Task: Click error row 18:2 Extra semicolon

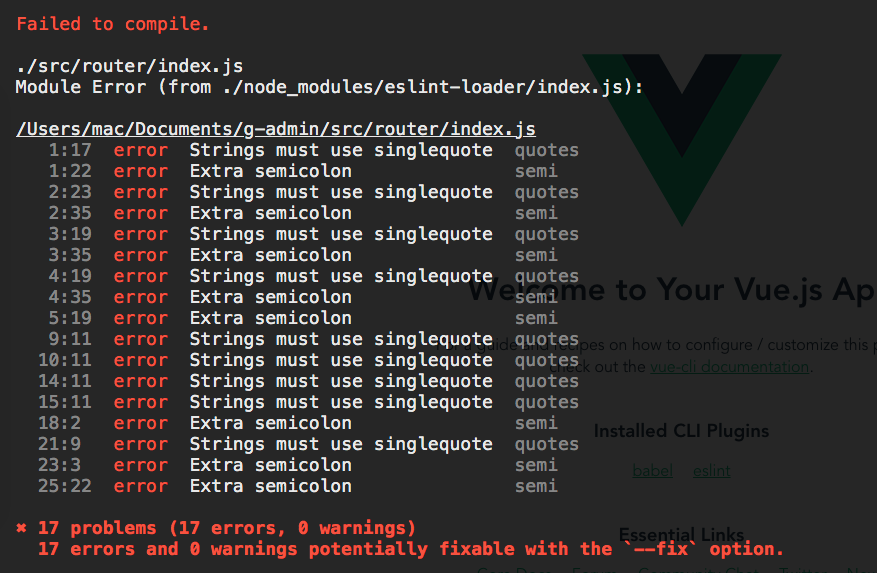Action: tap(298, 423)
